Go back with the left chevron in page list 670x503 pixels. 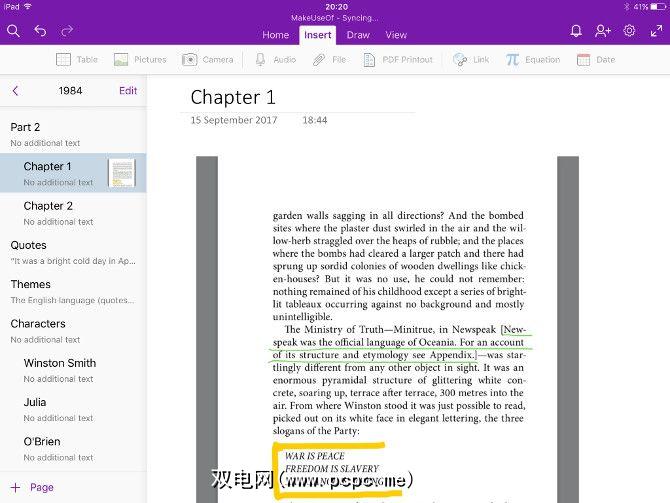[x=15, y=91]
